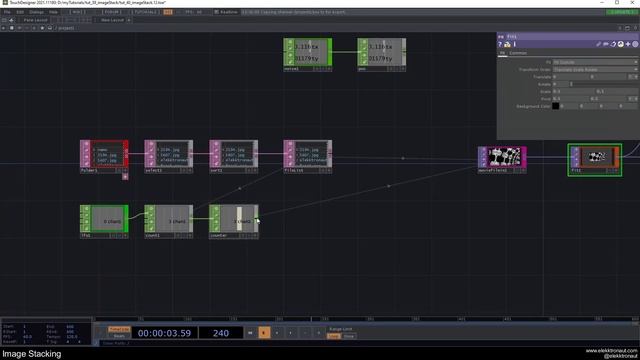
Task: Toggle viewer active on folder1 node
Action: coord(125,171)
